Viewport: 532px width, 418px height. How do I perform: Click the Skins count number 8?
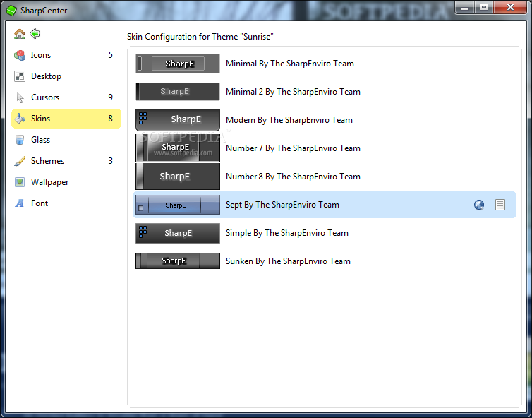110,119
